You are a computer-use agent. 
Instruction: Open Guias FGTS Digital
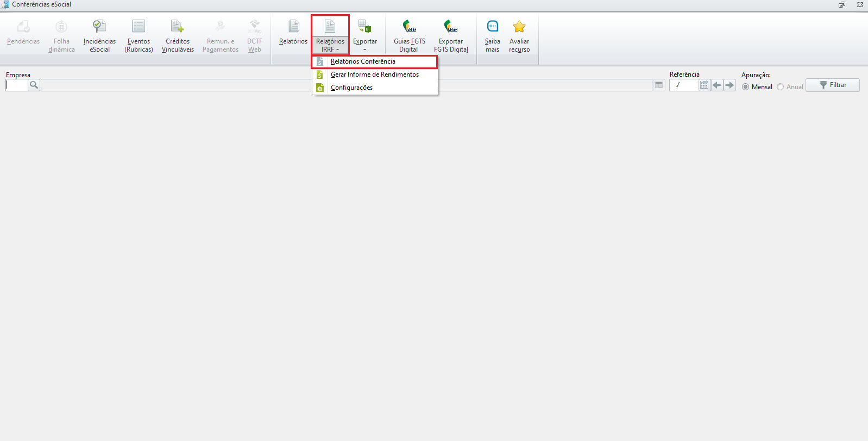click(410, 35)
